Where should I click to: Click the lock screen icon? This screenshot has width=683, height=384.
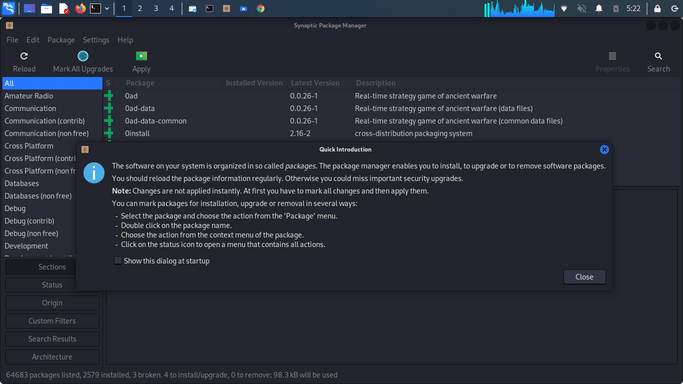click(657, 8)
